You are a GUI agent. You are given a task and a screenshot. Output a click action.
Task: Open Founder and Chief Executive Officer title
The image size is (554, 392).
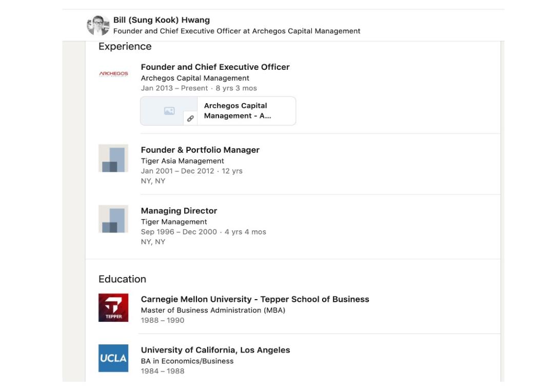pos(215,67)
